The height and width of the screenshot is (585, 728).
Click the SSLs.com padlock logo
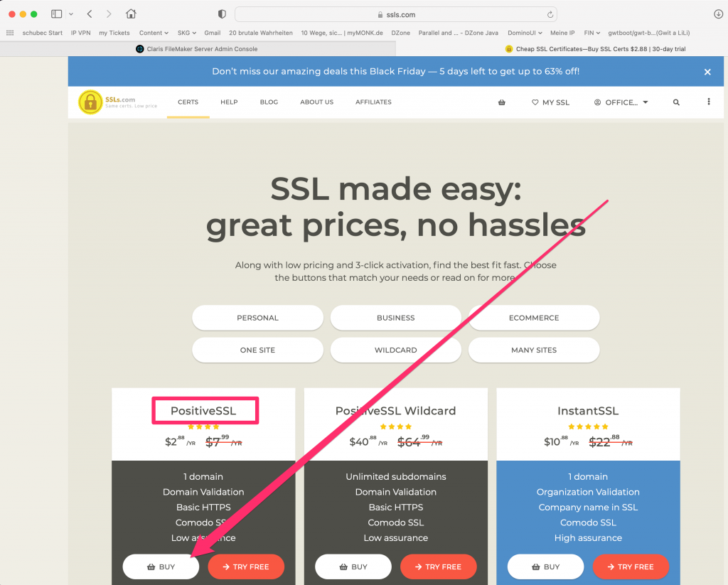[90, 102]
